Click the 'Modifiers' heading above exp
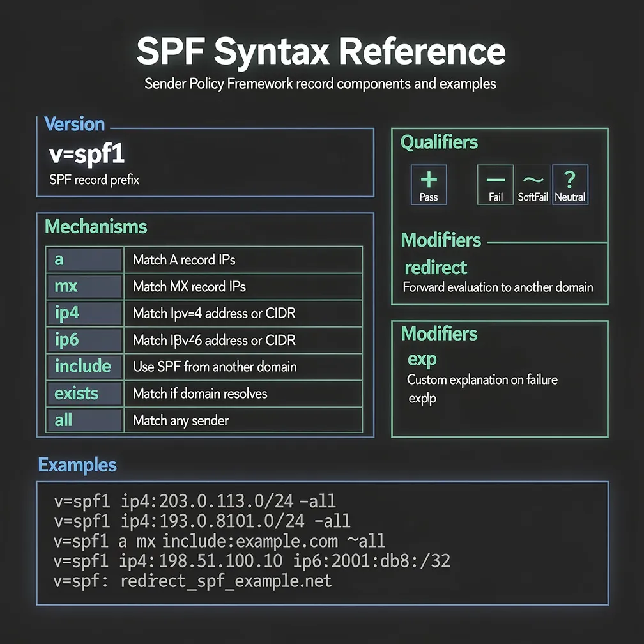The height and width of the screenshot is (644, 644). click(439, 334)
